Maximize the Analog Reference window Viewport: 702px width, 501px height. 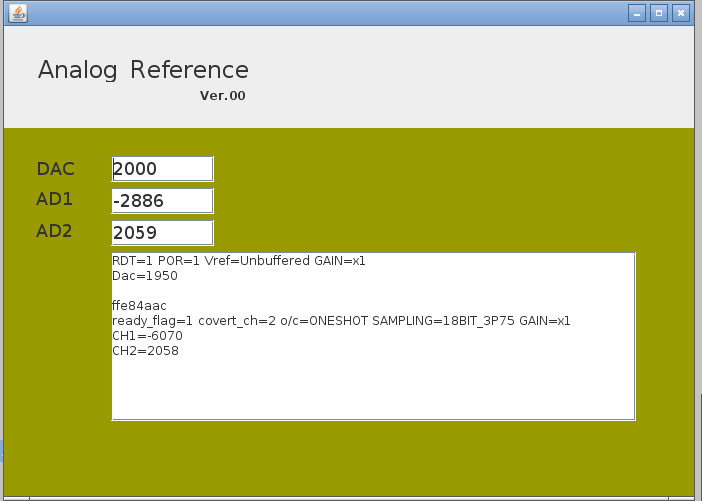click(659, 13)
